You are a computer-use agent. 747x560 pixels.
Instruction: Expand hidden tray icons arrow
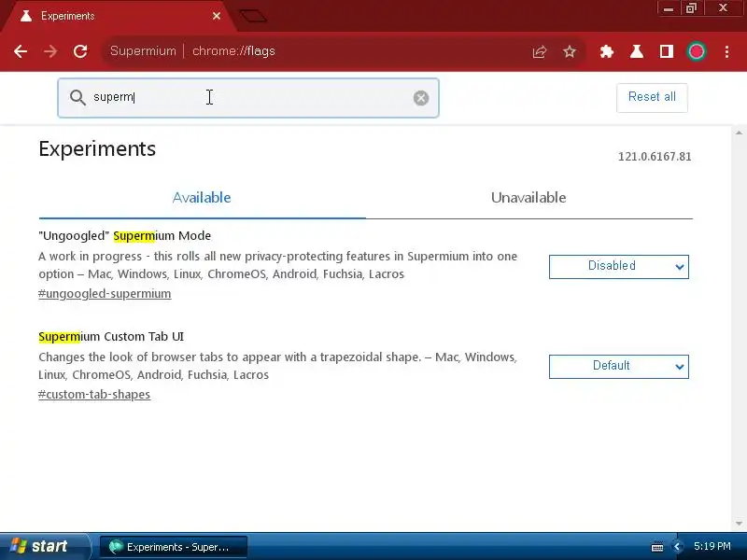pyautogui.click(x=676, y=547)
